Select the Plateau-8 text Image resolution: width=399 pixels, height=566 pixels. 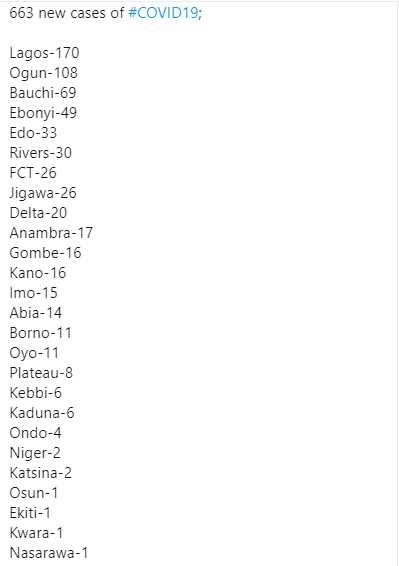click(x=41, y=373)
